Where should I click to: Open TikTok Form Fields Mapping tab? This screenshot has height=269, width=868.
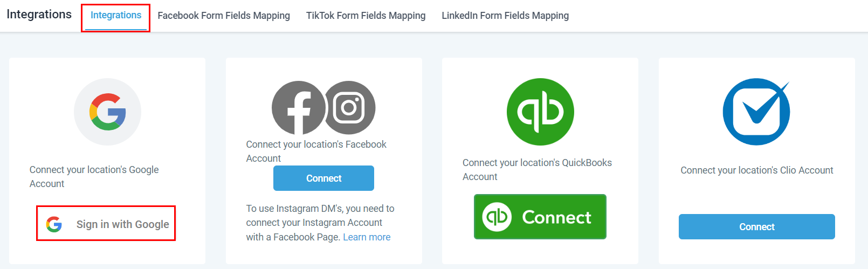(x=366, y=16)
